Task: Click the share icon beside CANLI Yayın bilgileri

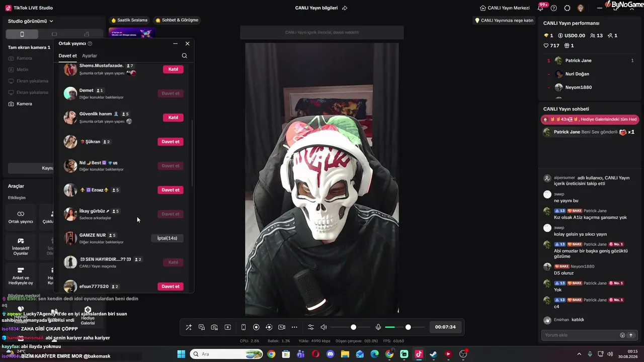Action: pos(345,8)
